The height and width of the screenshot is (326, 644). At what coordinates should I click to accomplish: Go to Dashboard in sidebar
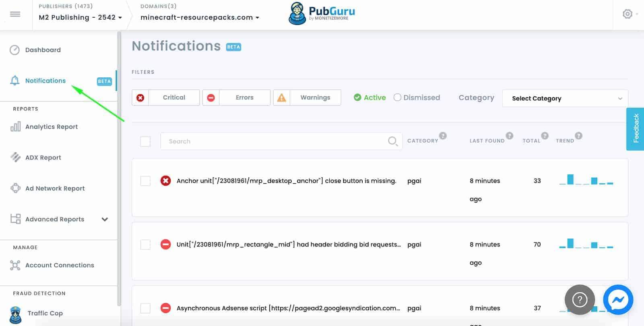tap(43, 50)
